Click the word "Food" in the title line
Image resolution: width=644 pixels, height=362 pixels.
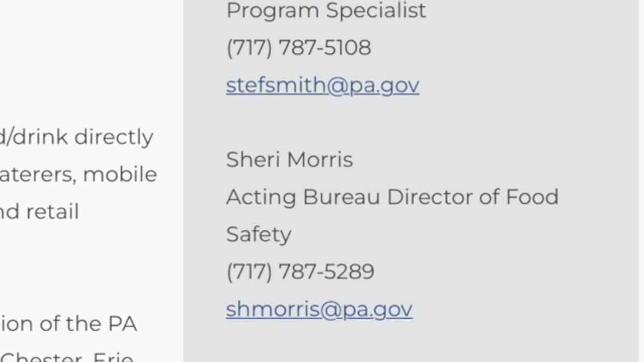click(x=532, y=197)
